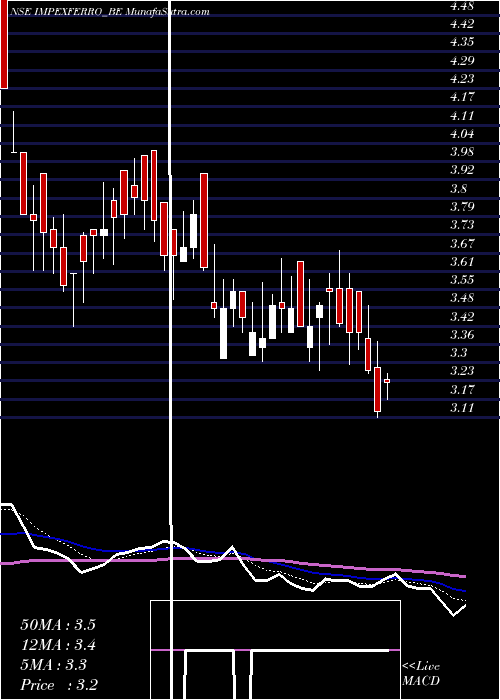500x700 pixels.
Task: Select the 3.42 axis value
Action: (x=462, y=317)
